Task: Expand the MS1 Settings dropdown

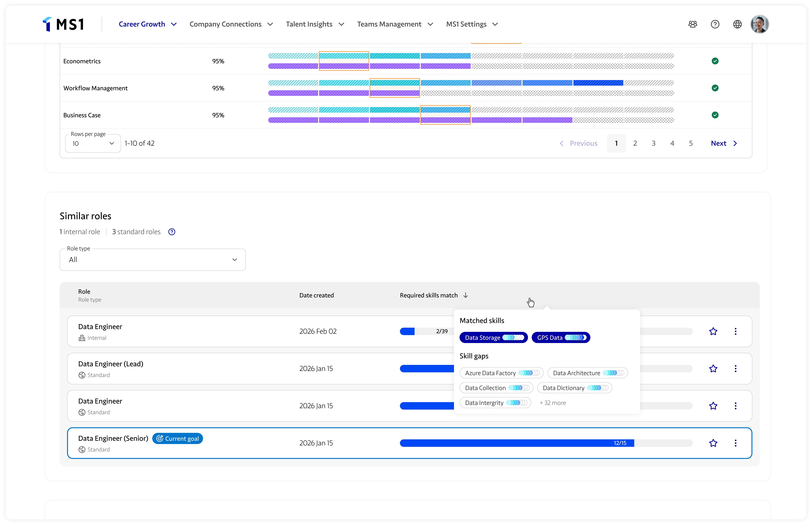Action: [x=472, y=24]
